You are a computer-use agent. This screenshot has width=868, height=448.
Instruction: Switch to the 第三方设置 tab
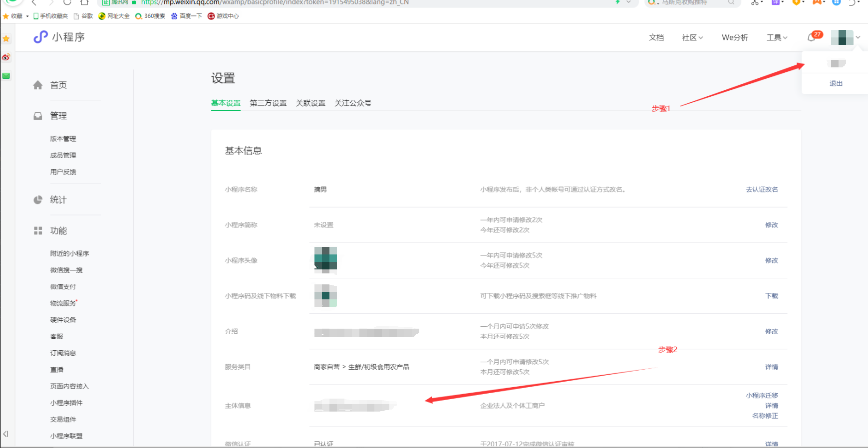click(x=268, y=103)
